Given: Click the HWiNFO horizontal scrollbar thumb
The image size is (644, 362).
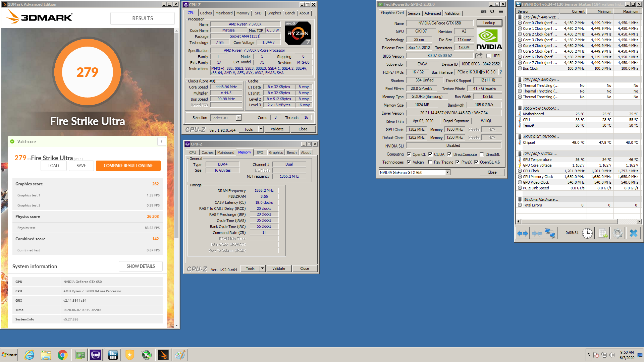Looking at the screenshot, I should (569, 222).
